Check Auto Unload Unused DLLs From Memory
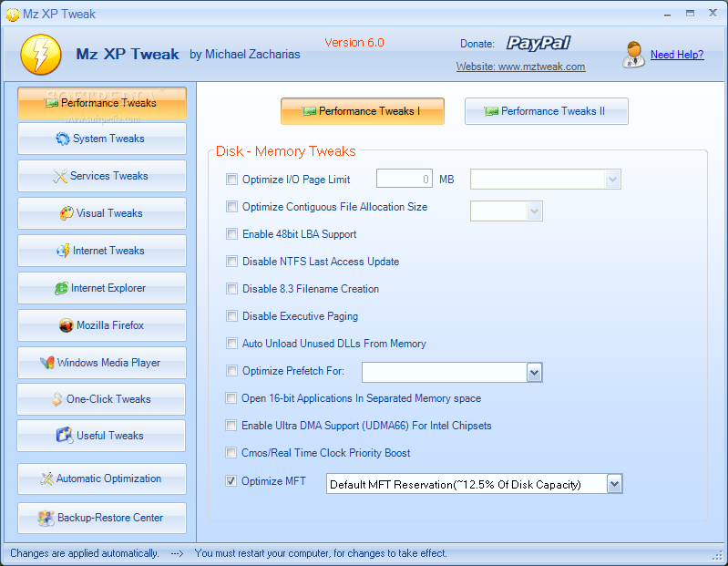Image resolution: width=728 pixels, height=566 pixels. [x=231, y=344]
